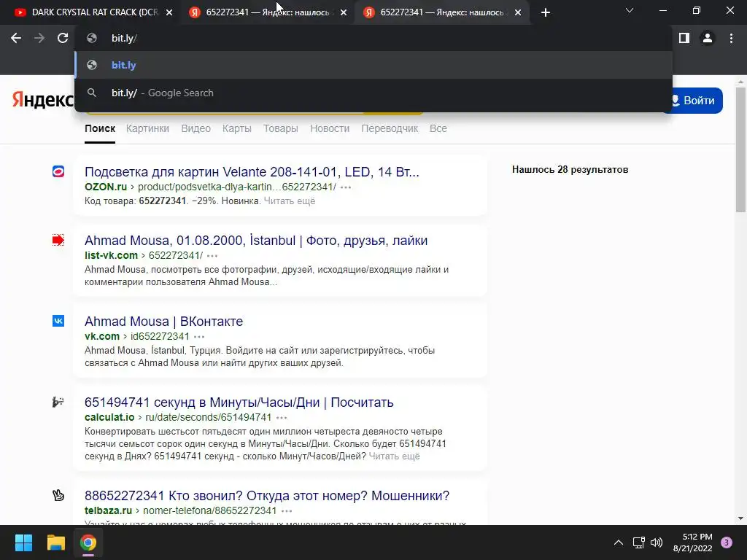Click the OZON.ru site link
The width and height of the screenshot is (747, 560).
[106, 187]
